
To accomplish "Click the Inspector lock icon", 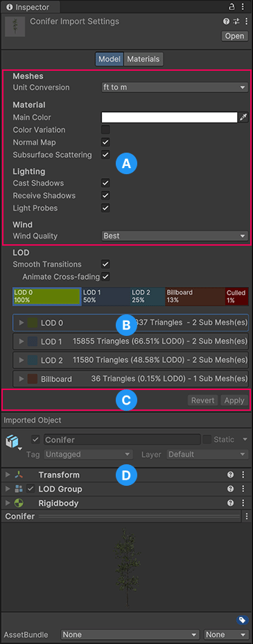I will pyautogui.click(x=232, y=6).
